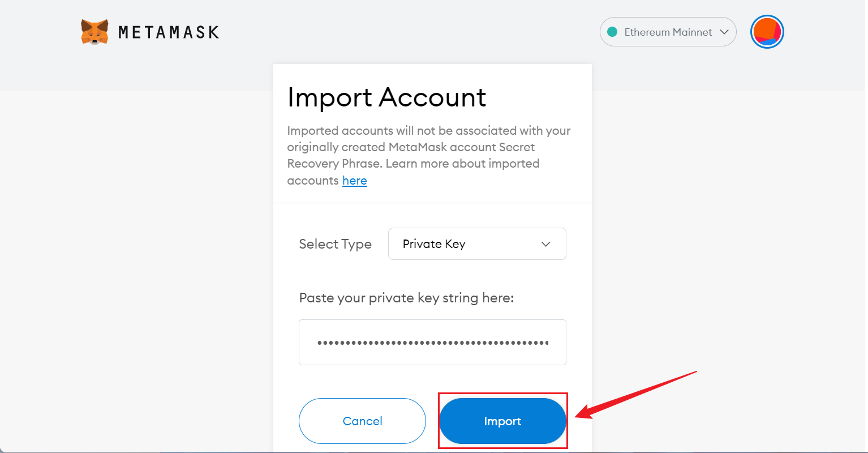This screenshot has width=868, height=453.
Task: Open the Ethereum Mainnet network selector
Action: 668,32
